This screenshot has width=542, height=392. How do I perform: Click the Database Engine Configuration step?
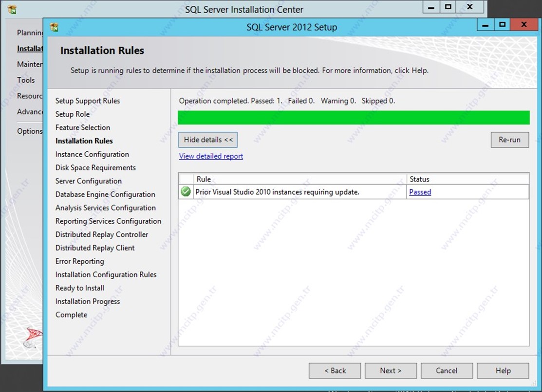pos(105,195)
